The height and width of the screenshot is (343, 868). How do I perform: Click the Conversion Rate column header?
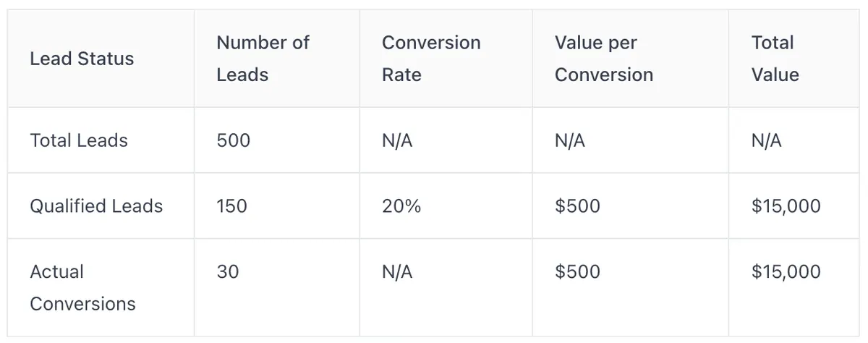tap(431, 59)
